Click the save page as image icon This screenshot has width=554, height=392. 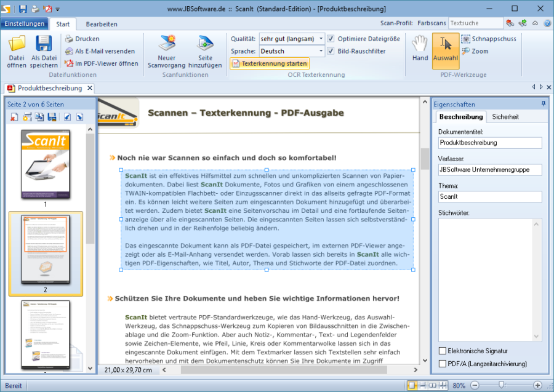click(52, 117)
